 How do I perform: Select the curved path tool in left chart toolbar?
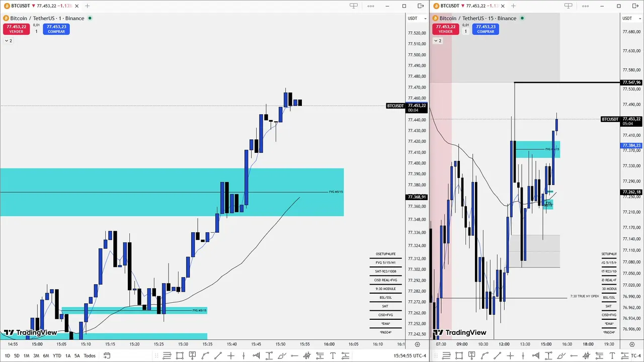click(x=205, y=355)
